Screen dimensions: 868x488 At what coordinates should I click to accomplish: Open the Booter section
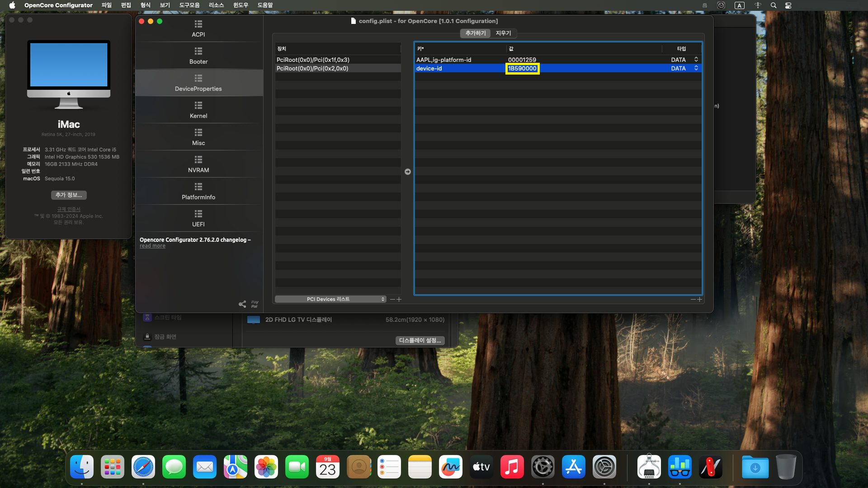[x=198, y=56]
